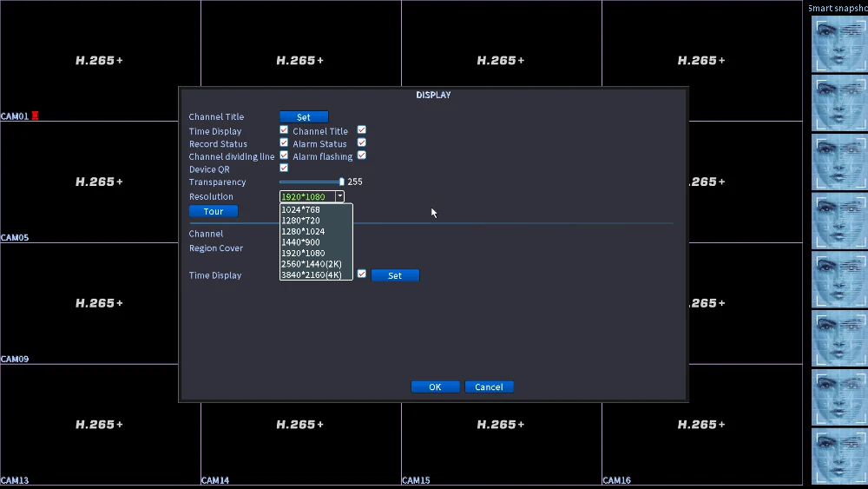Toggle the top-row Time Display checkbox
Viewport: 868px width, 489px height.
[x=284, y=129]
